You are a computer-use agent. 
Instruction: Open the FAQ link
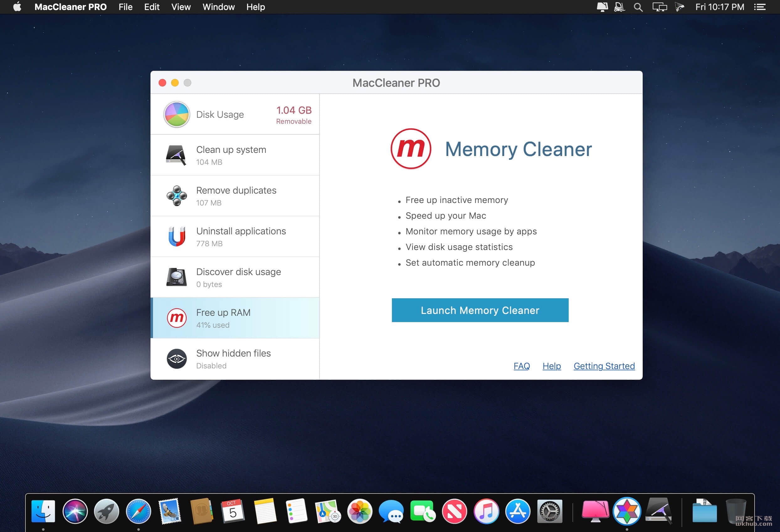click(522, 366)
